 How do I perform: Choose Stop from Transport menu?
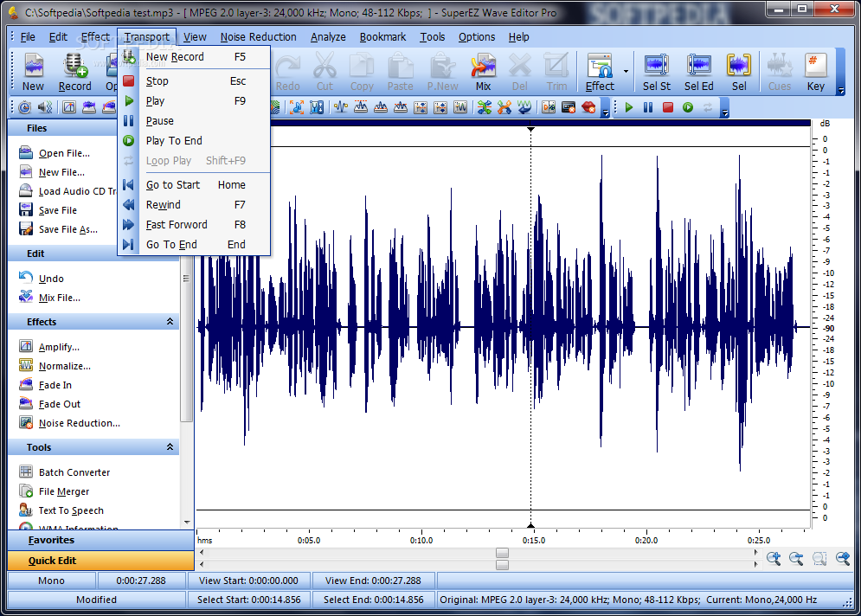(x=195, y=80)
